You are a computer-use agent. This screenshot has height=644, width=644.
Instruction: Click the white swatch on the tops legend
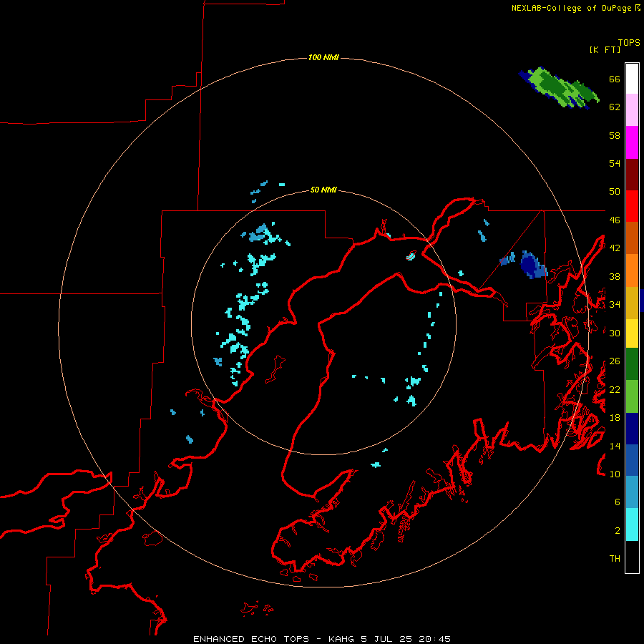(x=632, y=79)
